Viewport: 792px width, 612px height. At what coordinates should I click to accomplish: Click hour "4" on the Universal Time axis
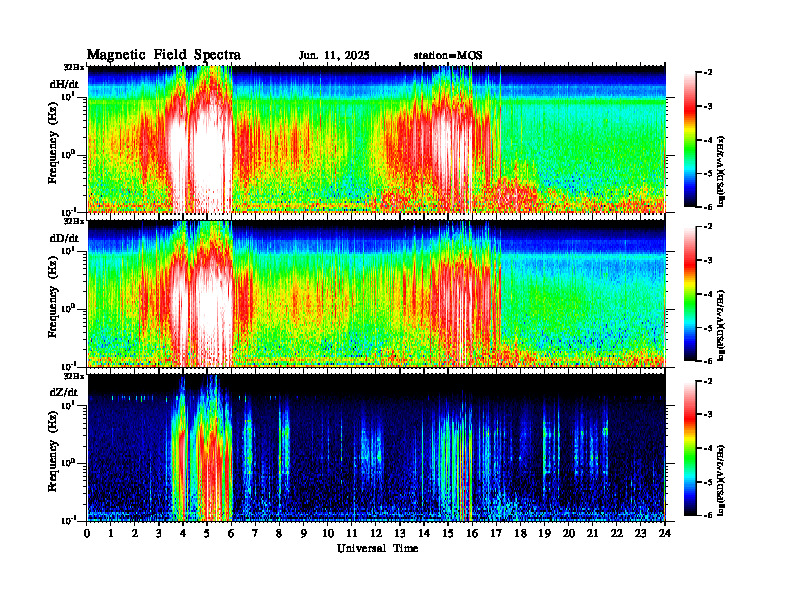click(x=183, y=533)
